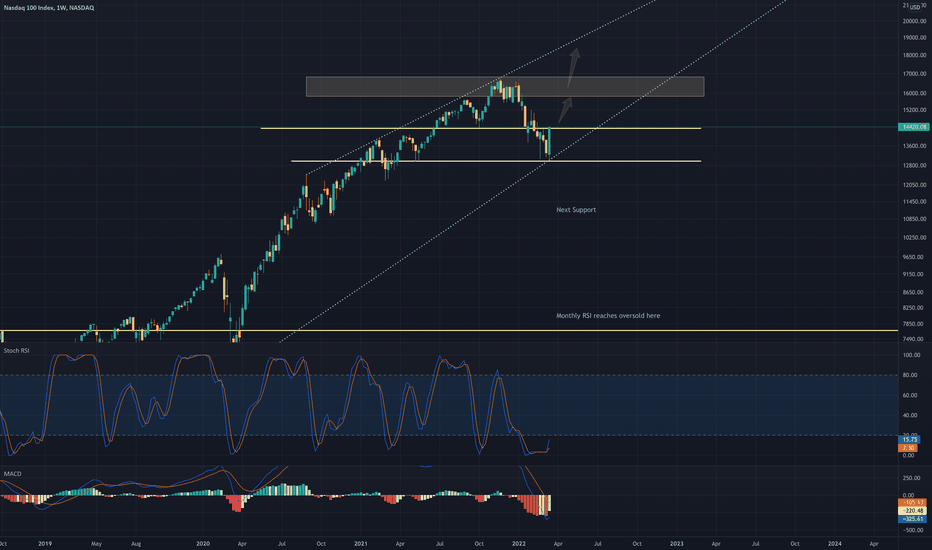
Task: Click the 9650.00 price axis label
Action: (914, 257)
